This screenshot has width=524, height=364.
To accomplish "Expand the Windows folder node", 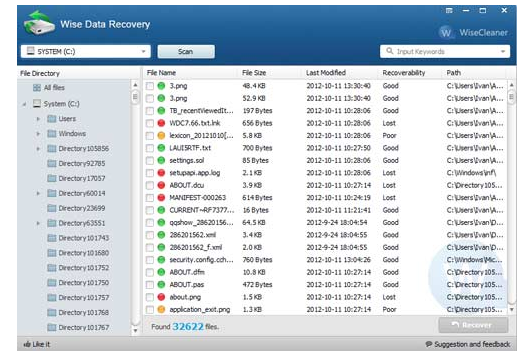I will click(38, 134).
